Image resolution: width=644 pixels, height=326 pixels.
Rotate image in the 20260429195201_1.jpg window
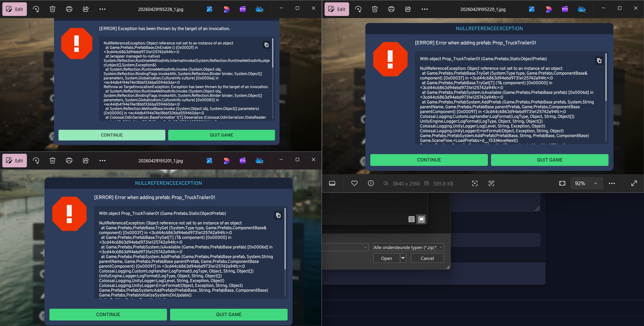point(36,161)
